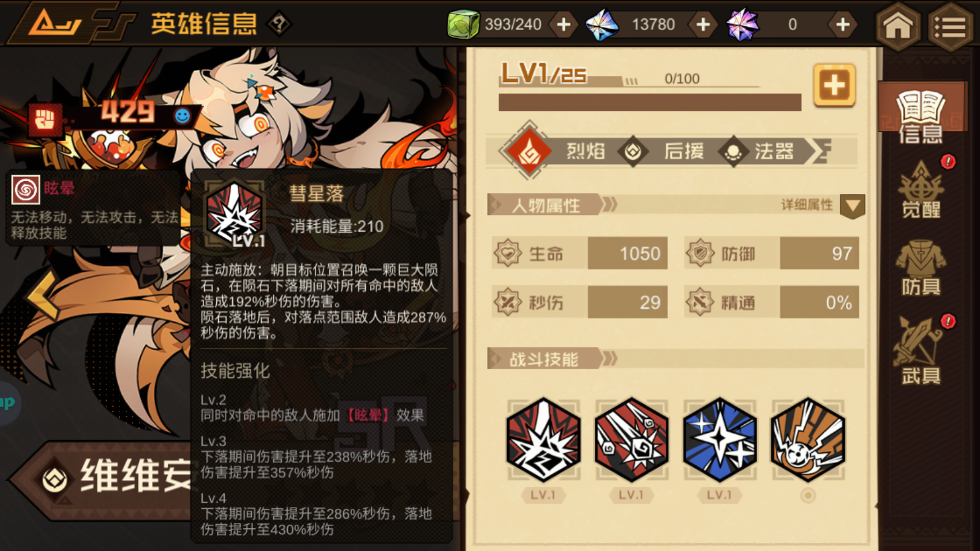Select the blue star skill icon
This screenshot has height=551, width=980.
pos(720,439)
